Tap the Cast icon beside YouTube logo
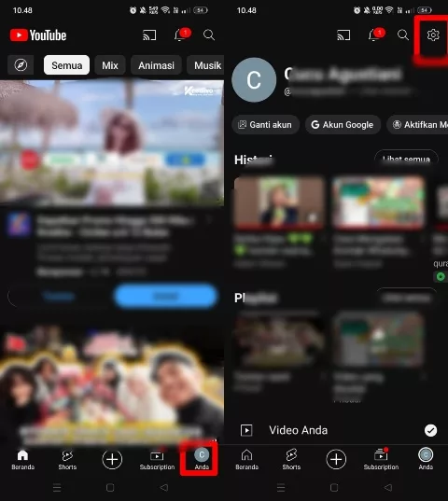Image resolution: width=448 pixels, height=501 pixels. point(149,35)
